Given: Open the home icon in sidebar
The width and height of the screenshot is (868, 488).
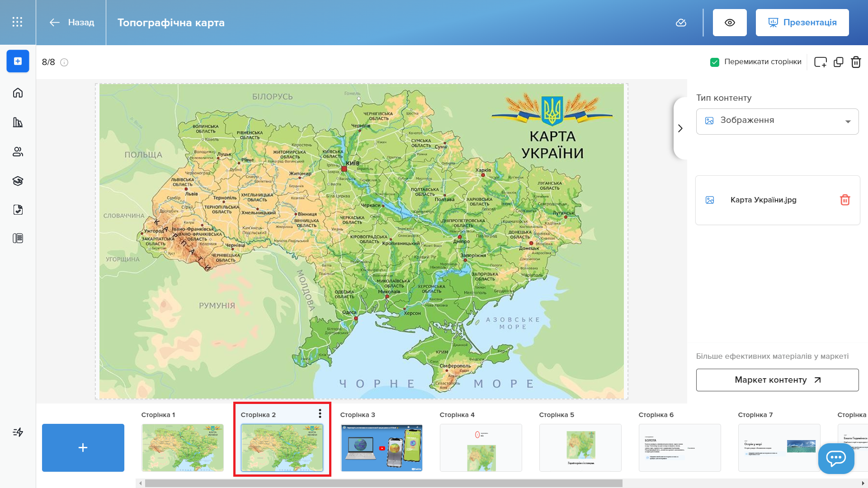Looking at the screenshot, I should (18, 93).
